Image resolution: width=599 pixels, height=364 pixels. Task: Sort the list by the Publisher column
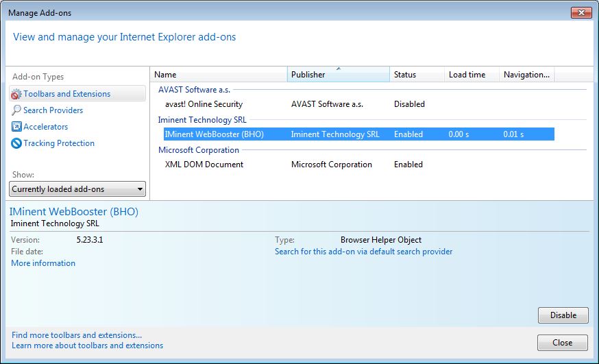[338, 75]
